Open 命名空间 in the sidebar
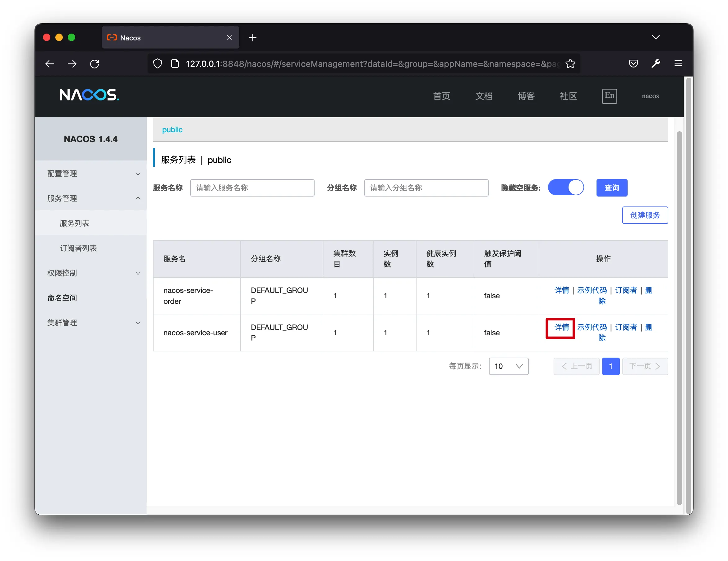Viewport: 728px width, 561px height. tap(91, 298)
